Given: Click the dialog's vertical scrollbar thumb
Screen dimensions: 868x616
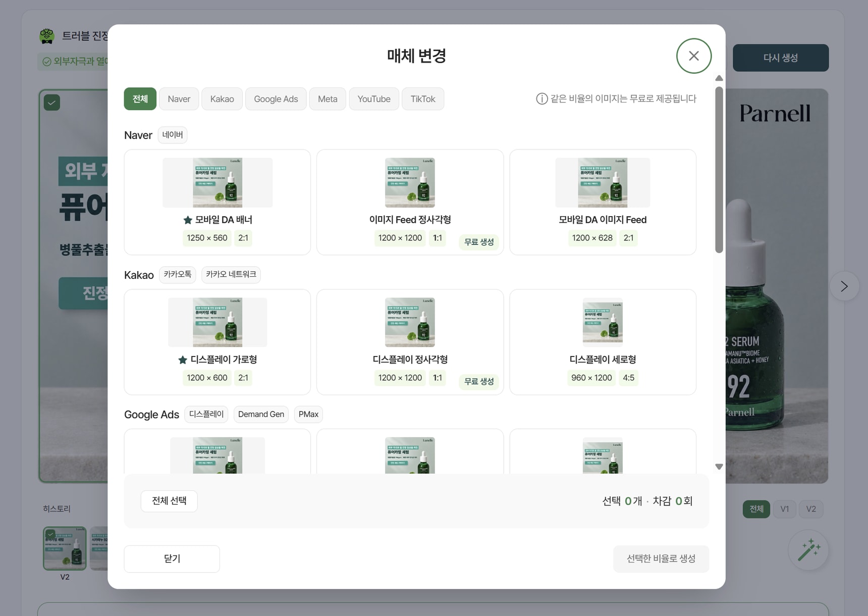Looking at the screenshot, I should [x=719, y=170].
